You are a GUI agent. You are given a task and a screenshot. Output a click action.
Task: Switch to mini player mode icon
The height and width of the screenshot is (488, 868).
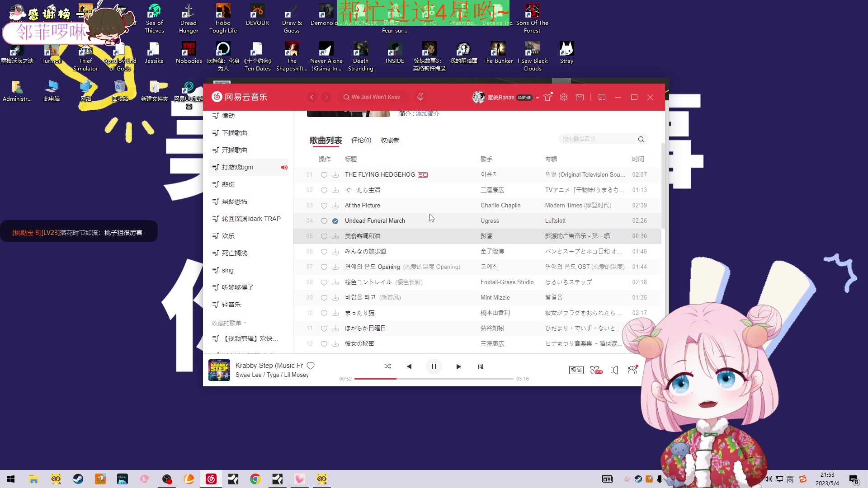[602, 97]
